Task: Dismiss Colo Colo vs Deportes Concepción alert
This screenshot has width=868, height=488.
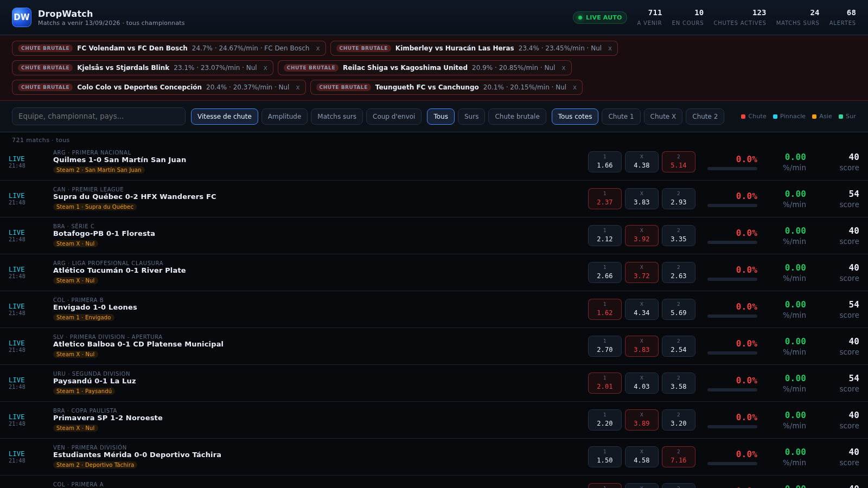Action: tap(298, 87)
